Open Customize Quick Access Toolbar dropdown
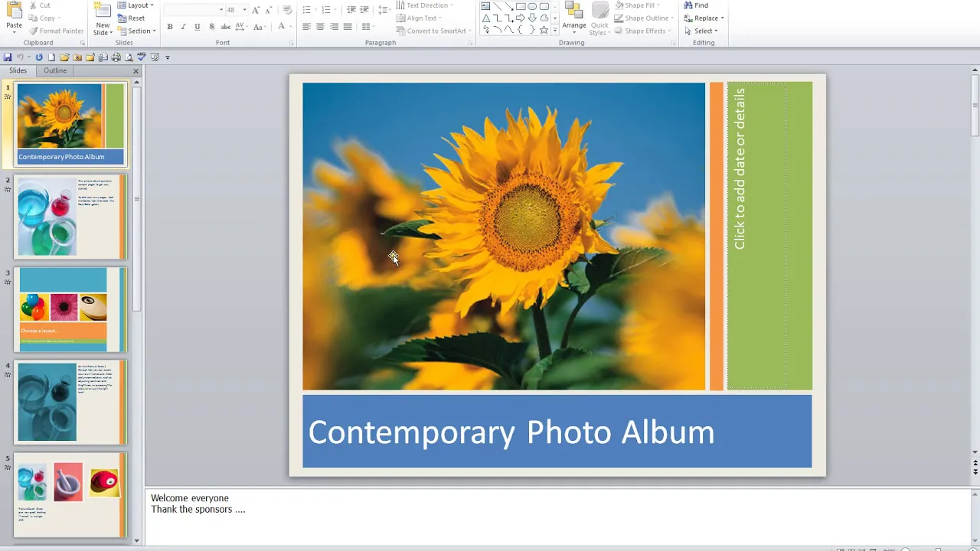 (x=168, y=57)
